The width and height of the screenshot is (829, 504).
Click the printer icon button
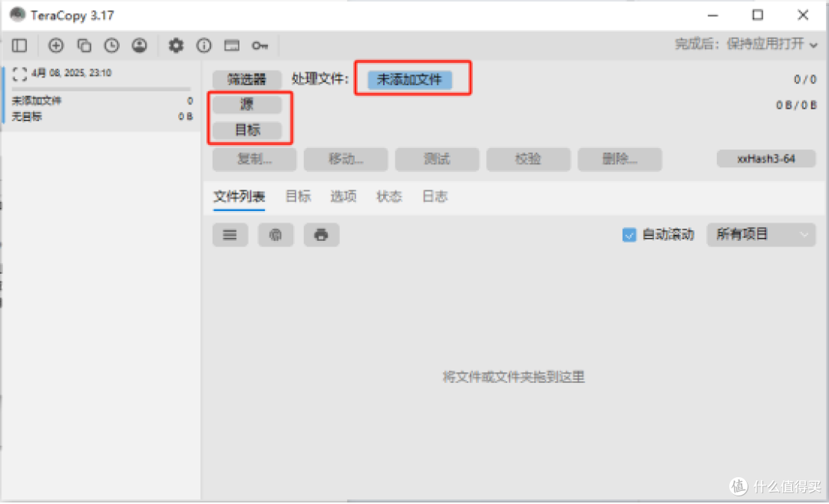click(321, 235)
